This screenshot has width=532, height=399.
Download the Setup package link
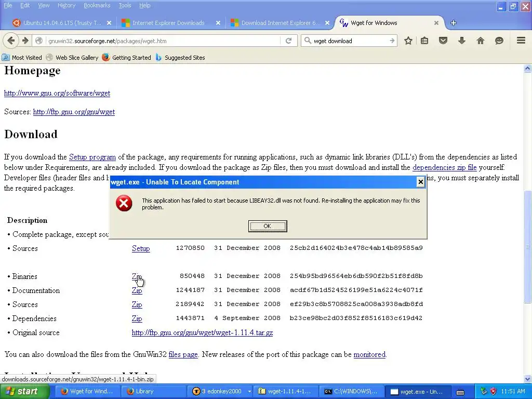point(141,248)
